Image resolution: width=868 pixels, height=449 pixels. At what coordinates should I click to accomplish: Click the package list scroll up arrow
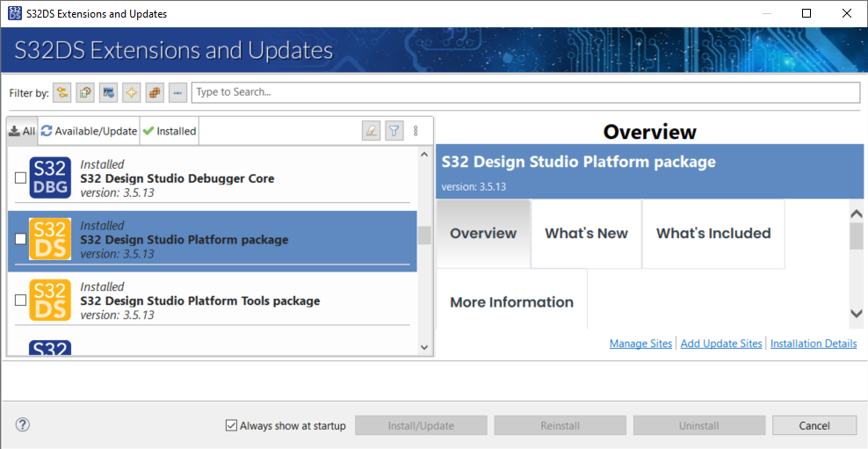tap(424, 155)
